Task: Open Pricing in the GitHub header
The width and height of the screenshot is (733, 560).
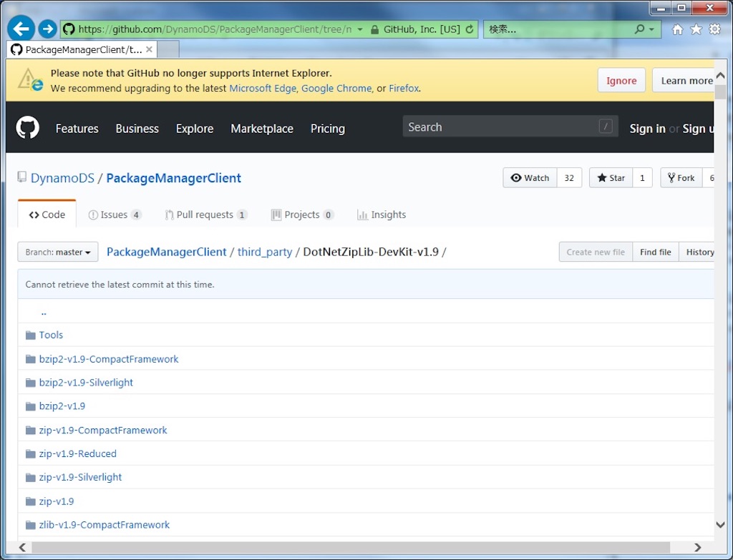Action: coord(328,129)
